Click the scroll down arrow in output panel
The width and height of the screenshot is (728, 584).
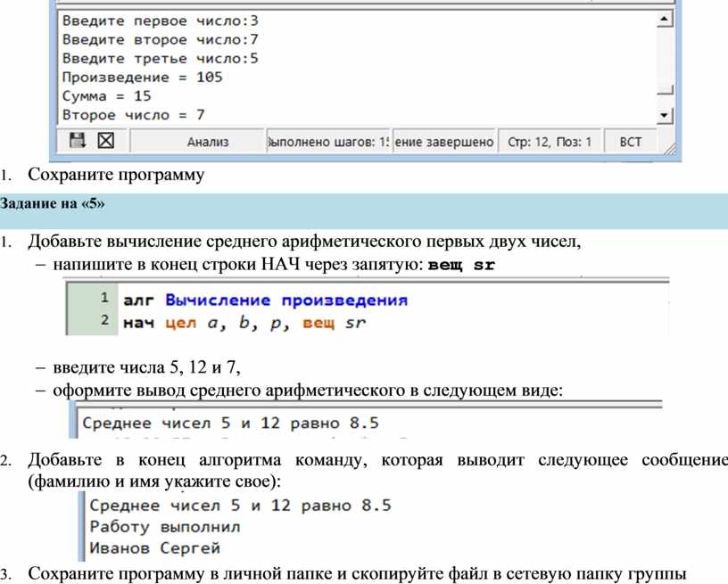(x=663, y=116)
